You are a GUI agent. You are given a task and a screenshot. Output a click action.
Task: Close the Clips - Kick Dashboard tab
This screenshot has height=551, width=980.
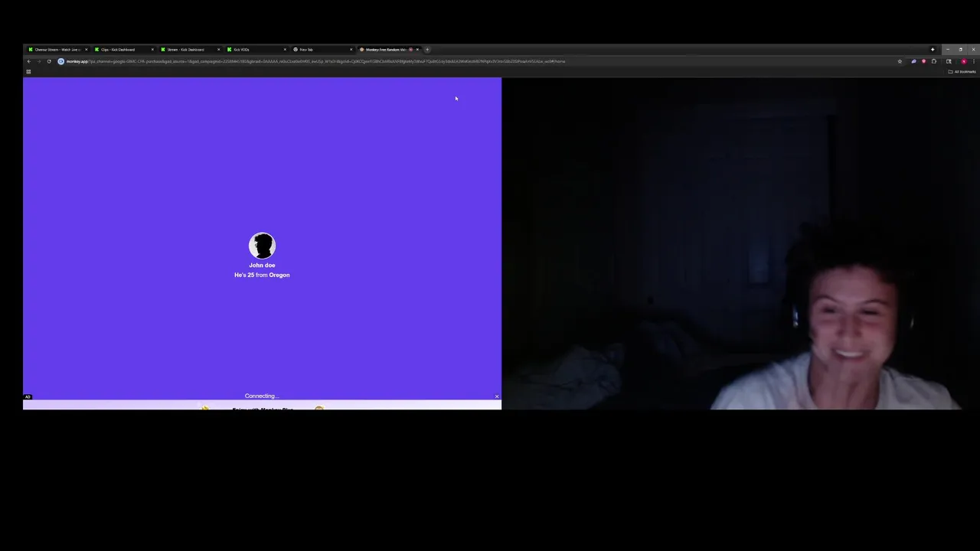coord(152,50)
